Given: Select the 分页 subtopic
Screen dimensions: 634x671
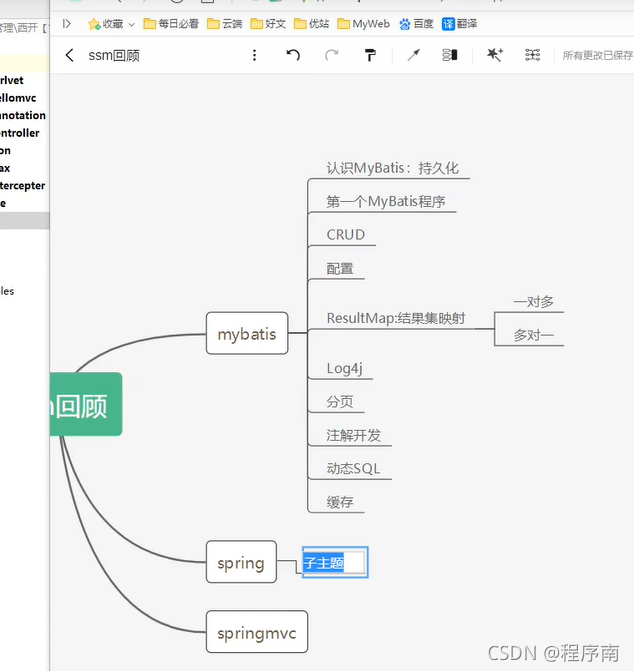Looking at the screenshot, I should tap(340, 402).
